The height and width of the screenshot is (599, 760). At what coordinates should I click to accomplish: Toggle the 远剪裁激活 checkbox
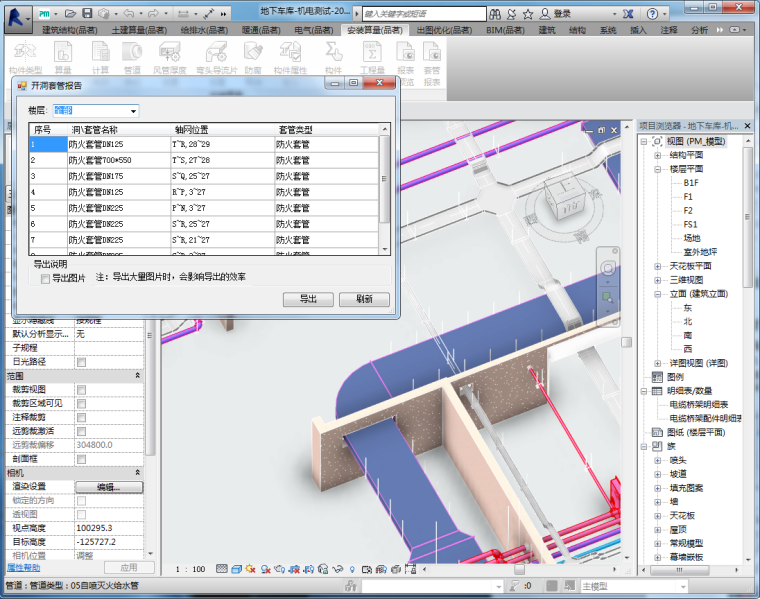[x=81, y=431]
